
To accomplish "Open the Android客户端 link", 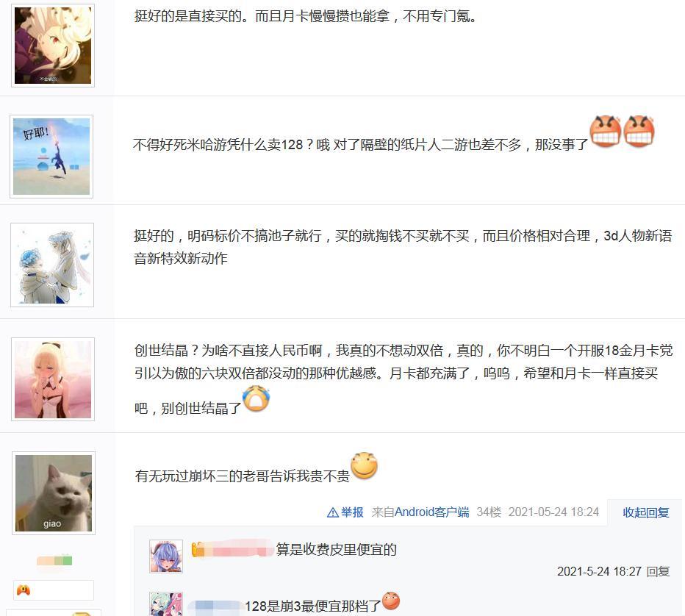I will point(431,512).
